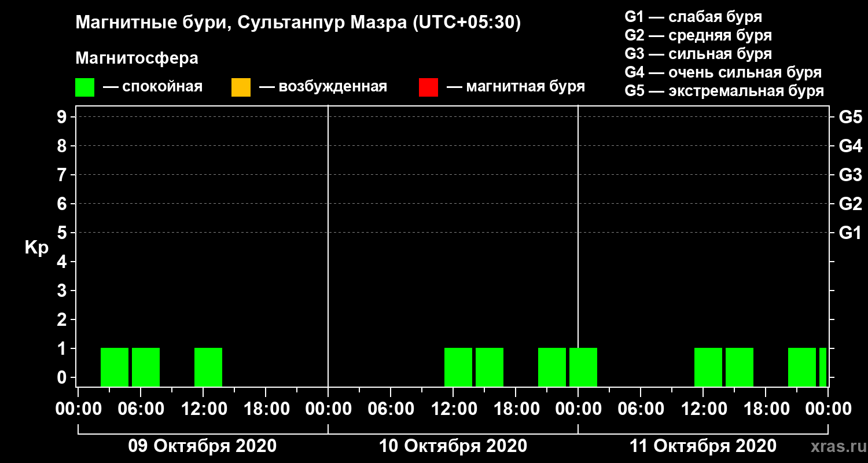The height and width of the screenshot is (463, 868).
Task: Click the G4 label on right axis
Action: (850, 146)
